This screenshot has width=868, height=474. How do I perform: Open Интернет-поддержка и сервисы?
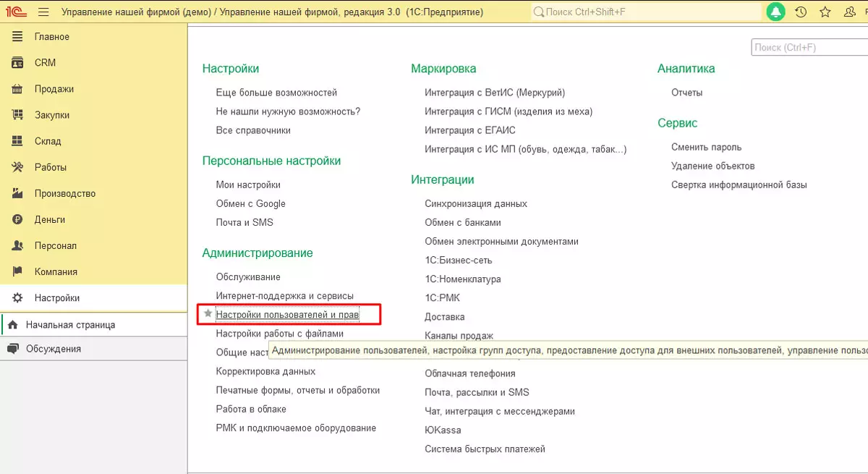tap(285, 295)
